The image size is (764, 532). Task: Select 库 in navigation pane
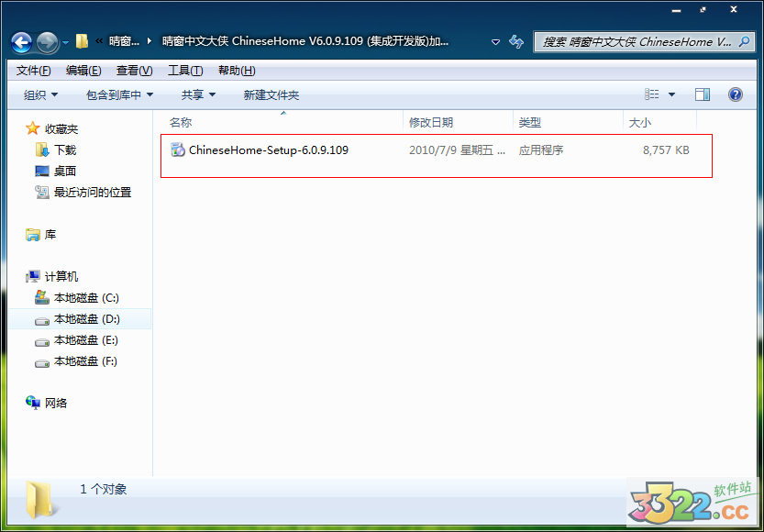(50, 235)
